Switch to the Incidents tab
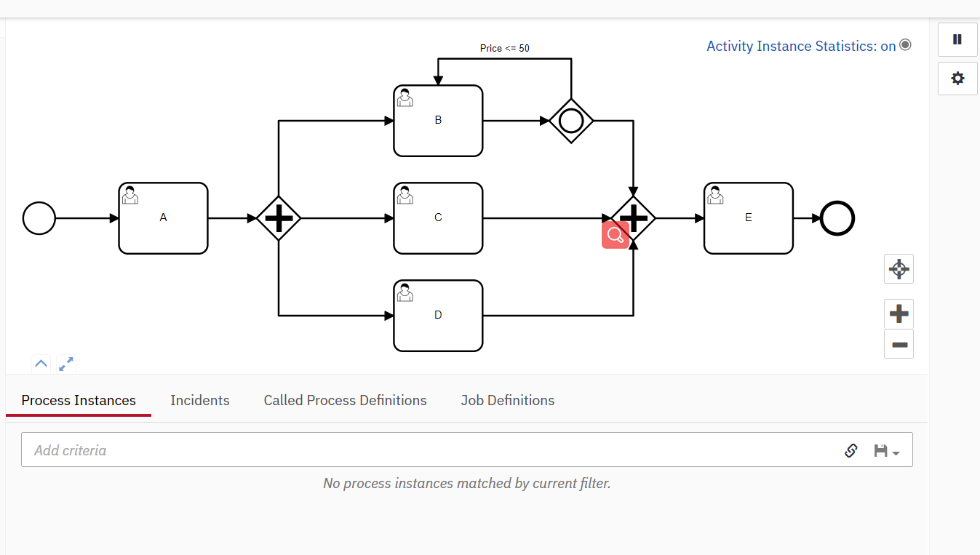This screenshot has height=555, width=980. point(199,400)
